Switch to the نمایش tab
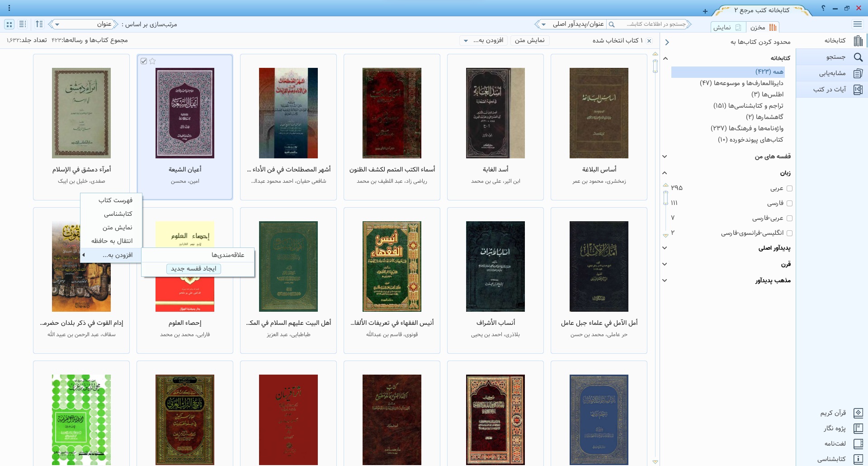This screenshot has height=466, width=868. tap(728, 28)
